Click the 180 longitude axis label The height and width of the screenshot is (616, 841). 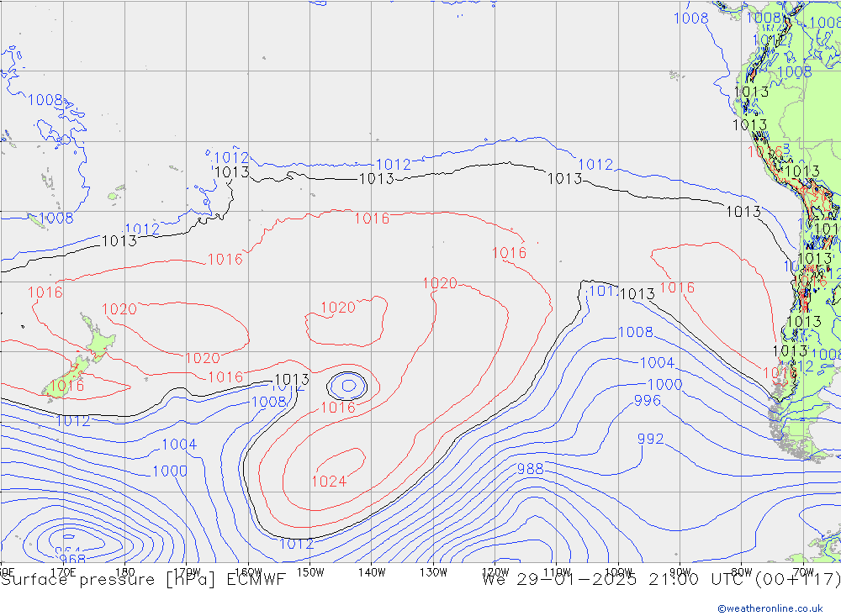[x=125, y=572]
